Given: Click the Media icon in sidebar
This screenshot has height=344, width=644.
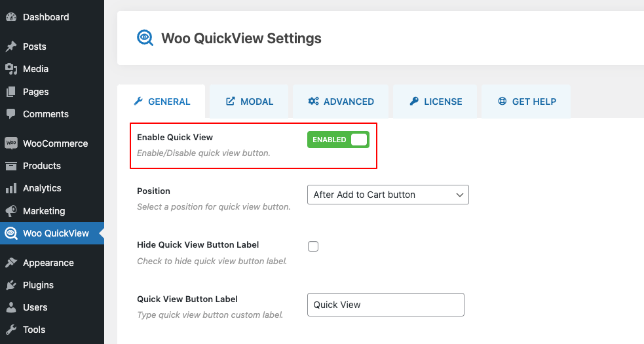Looking at the screenshot, I should (10, 69).
